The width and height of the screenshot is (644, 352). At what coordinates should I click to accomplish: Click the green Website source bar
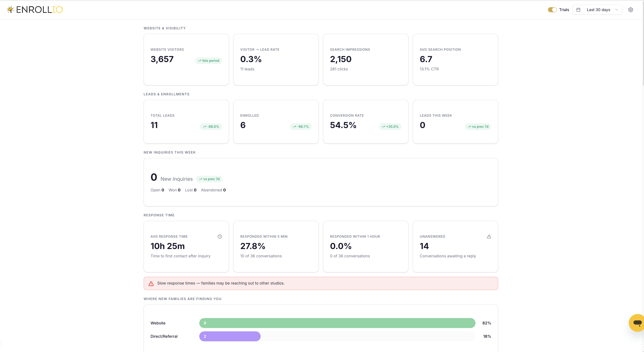coord(337,323)
